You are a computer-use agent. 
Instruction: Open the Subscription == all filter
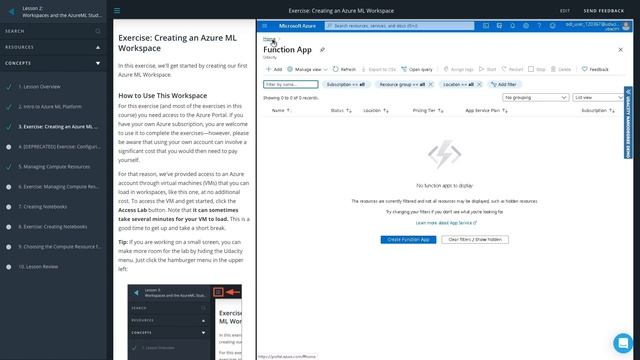pos(346,84)
